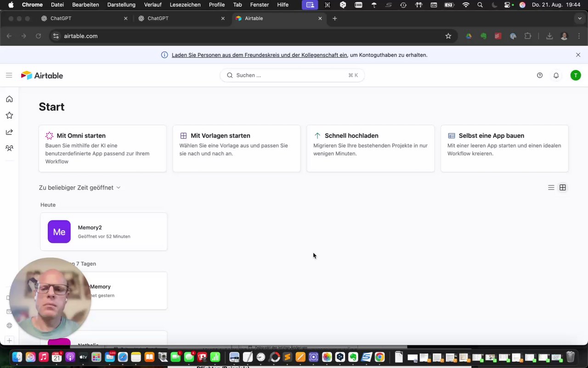The width and height of the screenshot is (588, 368).
Task: View site information icon in address bar
Action: [56, 36]
